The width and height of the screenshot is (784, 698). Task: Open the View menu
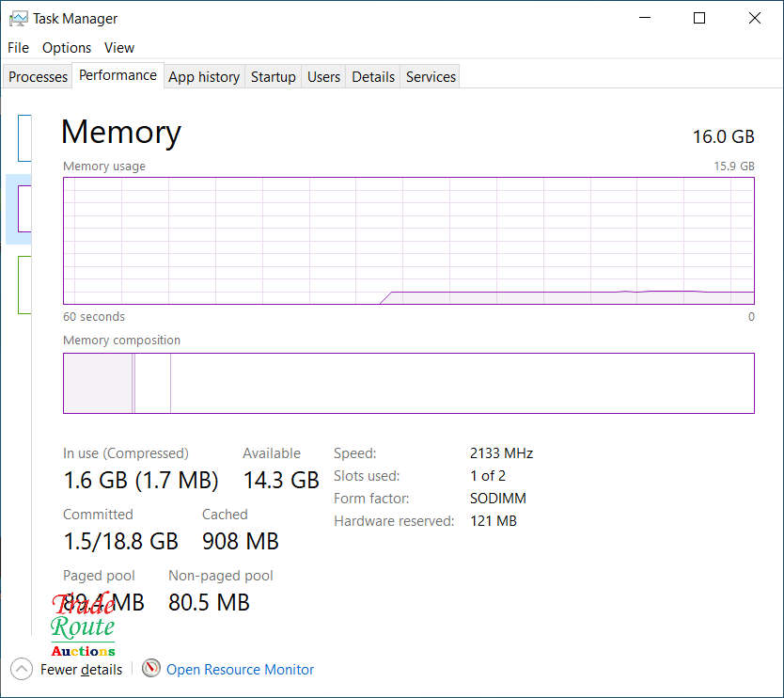click(119, 47)
